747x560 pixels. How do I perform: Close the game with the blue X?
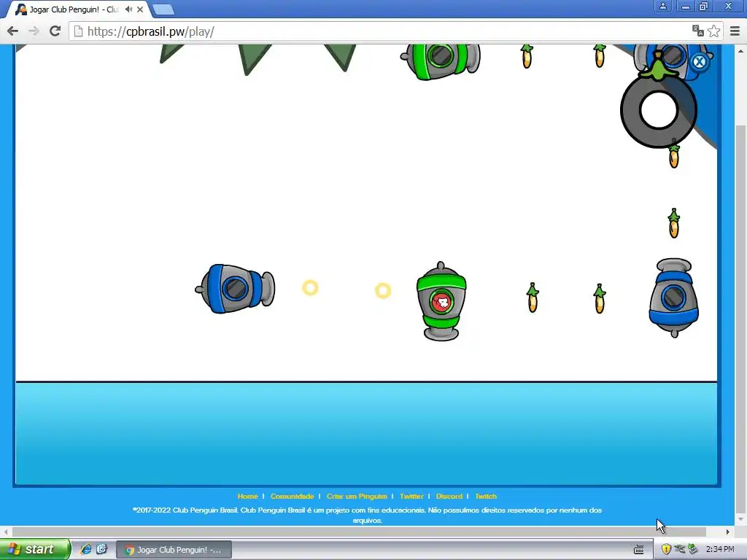click(x=699, y=61)
